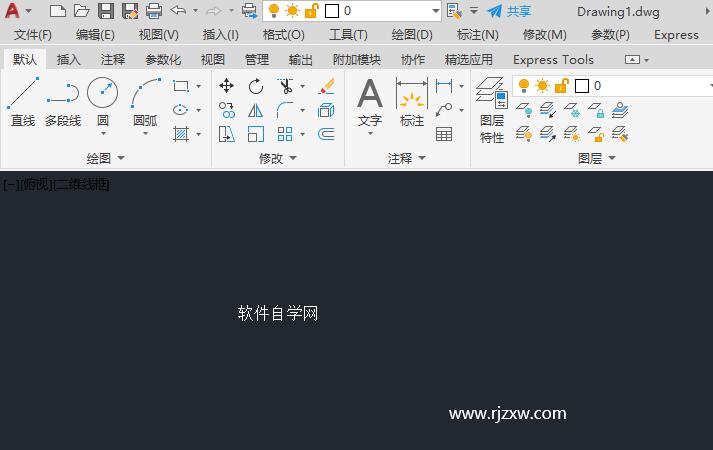Toggle layer lock padlock in ribbon layer box

point(562,85)
